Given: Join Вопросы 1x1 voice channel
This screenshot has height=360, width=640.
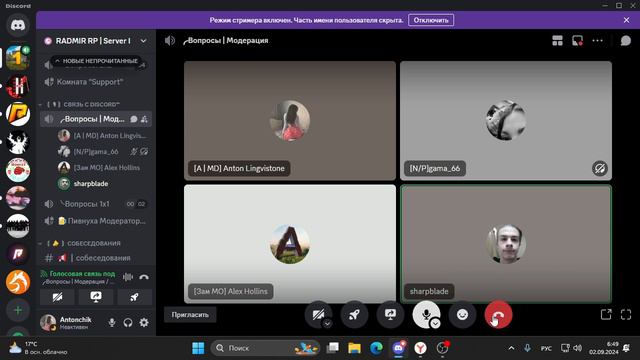Looking at the screenshot, I should pos(96,204).
